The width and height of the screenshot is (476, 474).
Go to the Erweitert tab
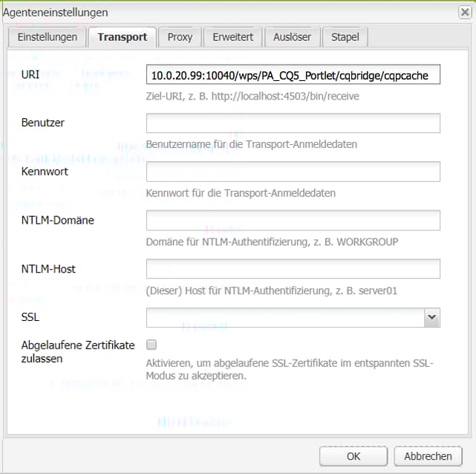click(x=233, y=37)
